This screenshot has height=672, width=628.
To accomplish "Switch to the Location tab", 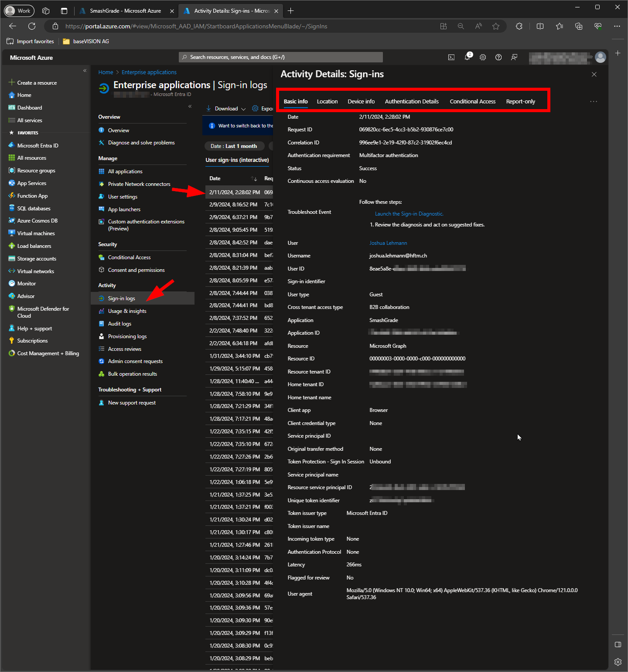I will point(327,102).
